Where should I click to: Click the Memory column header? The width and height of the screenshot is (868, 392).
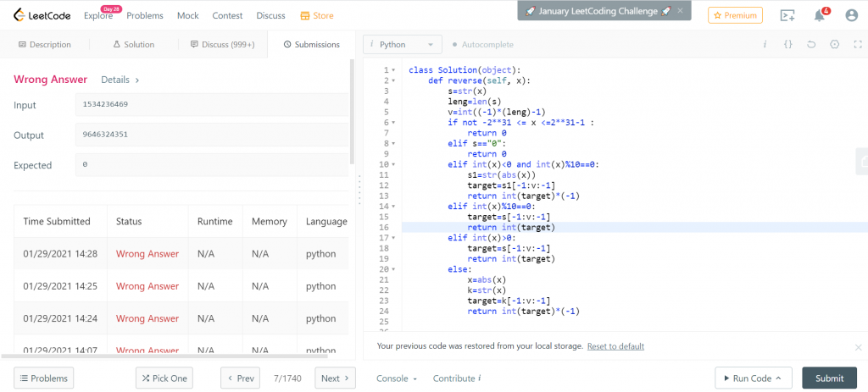point(269,221)
